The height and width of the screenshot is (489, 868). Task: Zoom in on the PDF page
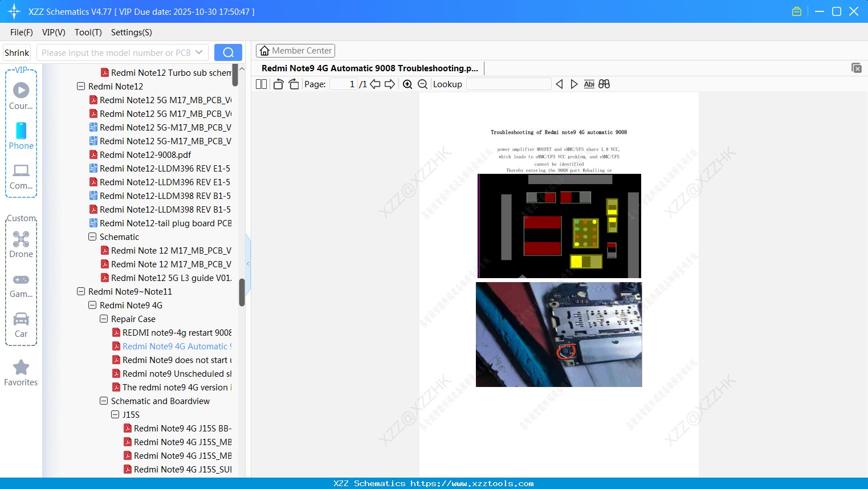pyautogui.click(x=407, y=84)
